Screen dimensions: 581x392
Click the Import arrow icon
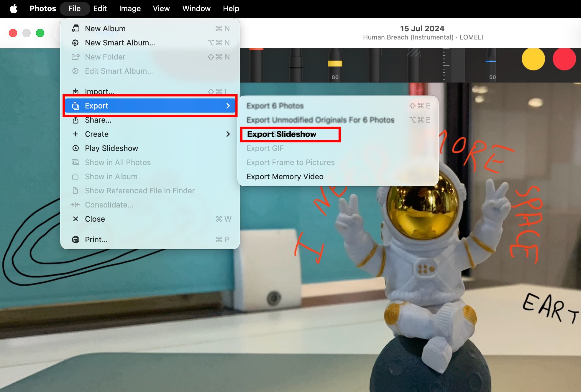pyautogui.click(x=76, y=92)
